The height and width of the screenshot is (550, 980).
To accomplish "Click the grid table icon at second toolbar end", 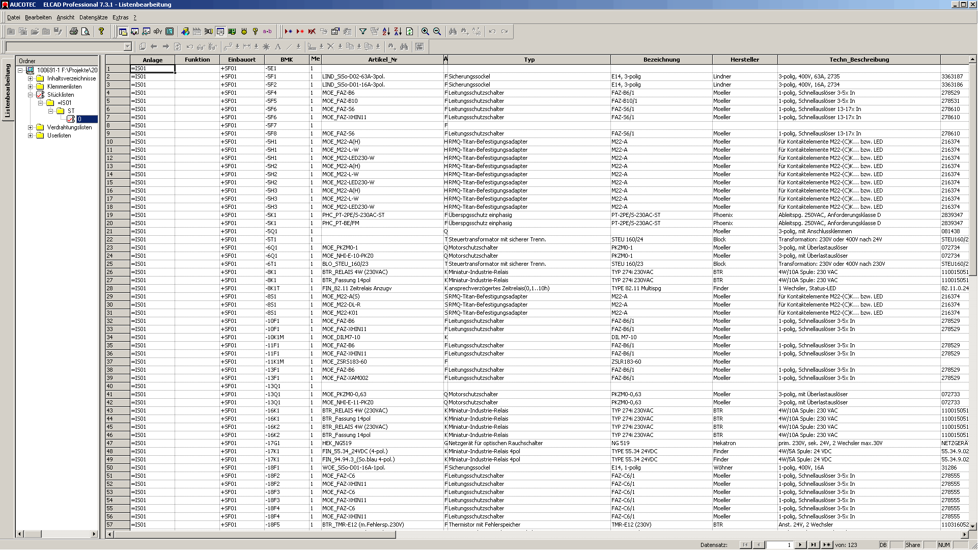I will pyautogui.click(x=419, y=47).
